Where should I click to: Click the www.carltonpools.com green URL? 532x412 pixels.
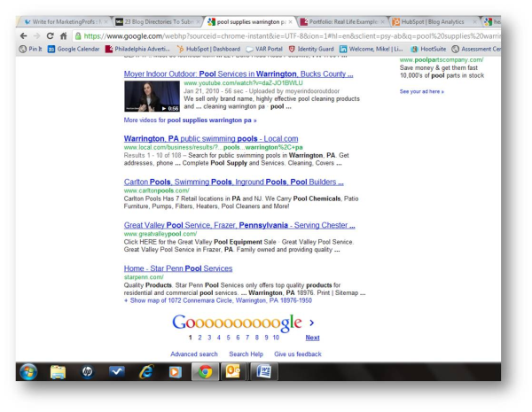[x=156, y=190]
